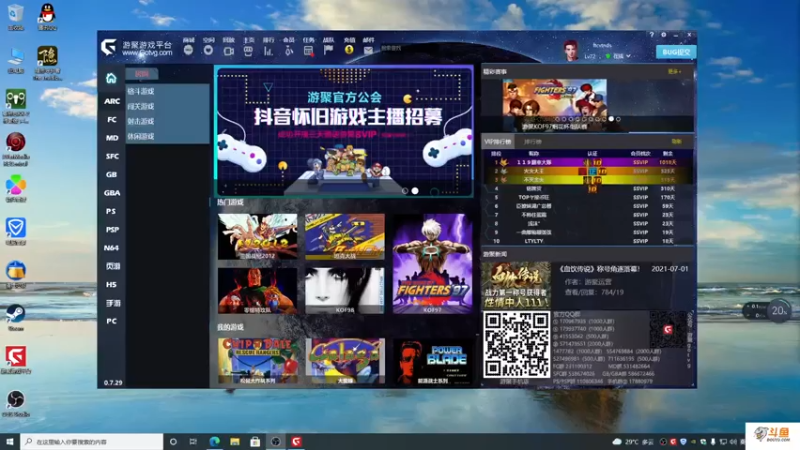Image resolution: width=800 pixels, height=450 pixels.
Task: Open the red G platform desktop shortcut
Action: click(15, 356)
